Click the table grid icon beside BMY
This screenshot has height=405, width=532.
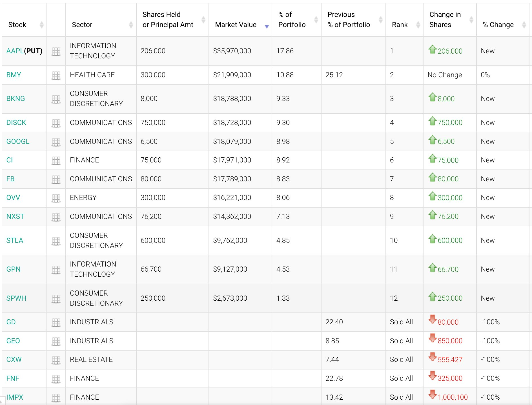56,75
